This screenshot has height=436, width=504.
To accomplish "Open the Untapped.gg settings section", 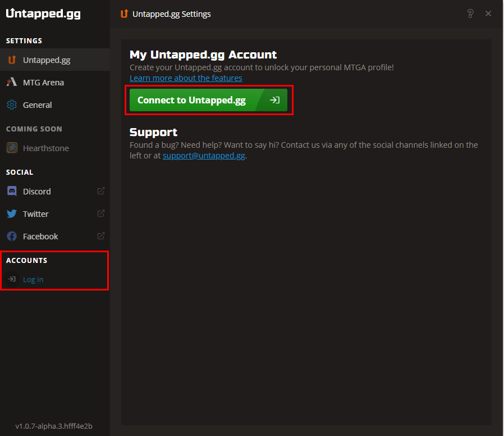I will 55,60.
